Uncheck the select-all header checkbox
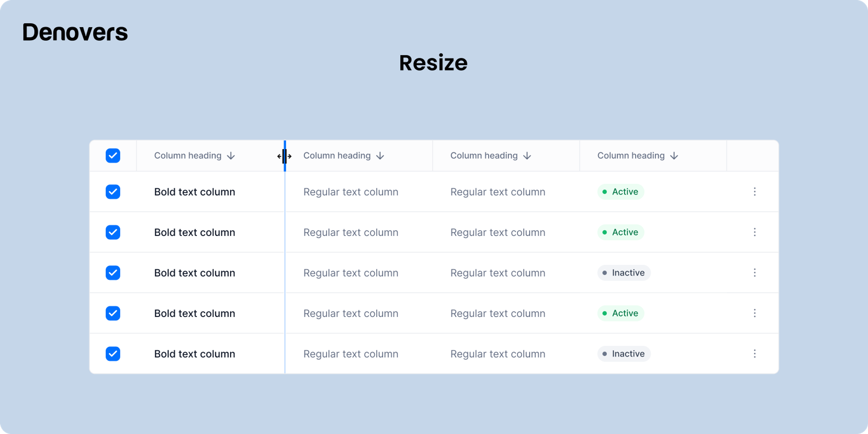This screenshot has width=868, height=434. (x=113, y=156)
